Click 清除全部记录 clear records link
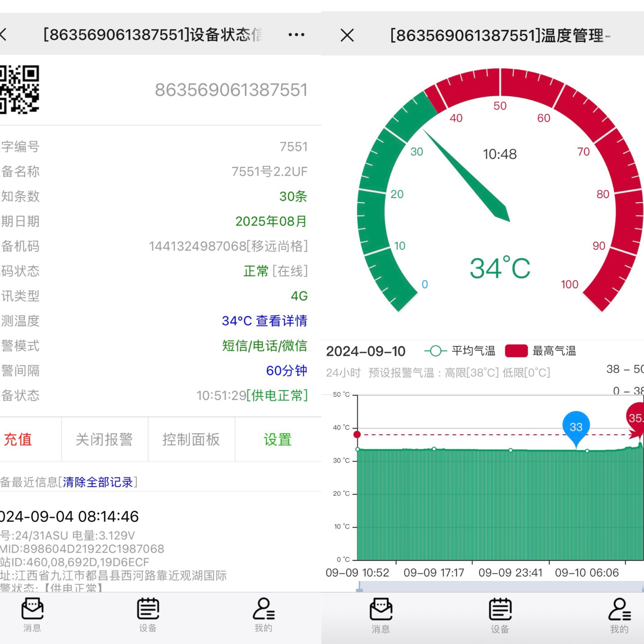Screen dimensions: 644x644 (x=98, y=482)
